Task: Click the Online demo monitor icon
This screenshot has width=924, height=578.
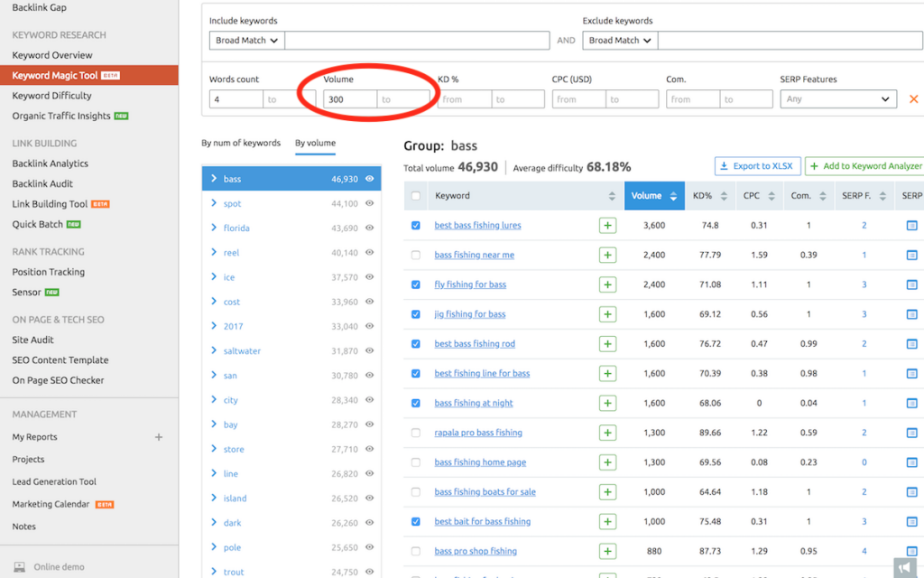Action: (20, 567)
